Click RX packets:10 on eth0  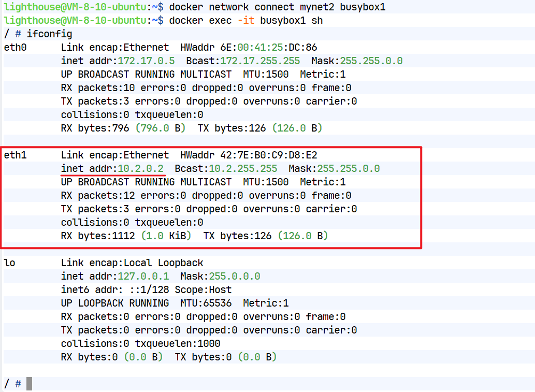[97, 88]
